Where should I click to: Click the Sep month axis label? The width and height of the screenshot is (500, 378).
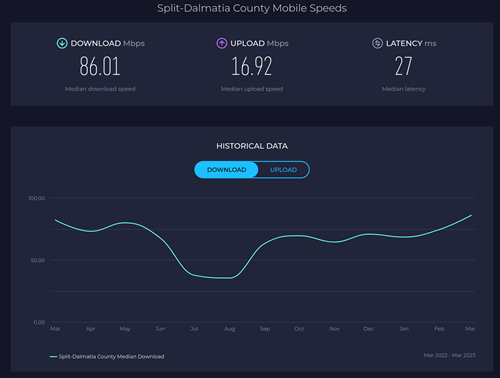tap(265, 329)
